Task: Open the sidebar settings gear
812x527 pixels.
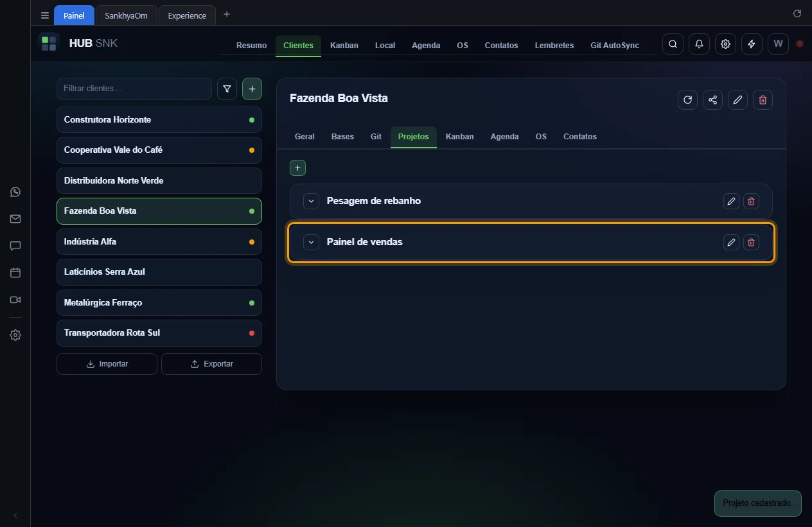Action: click(15, 335)
